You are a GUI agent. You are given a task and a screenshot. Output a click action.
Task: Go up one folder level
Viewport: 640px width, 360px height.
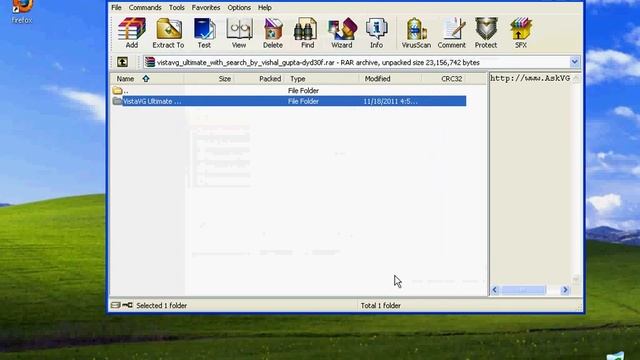[x=122, y=62]
